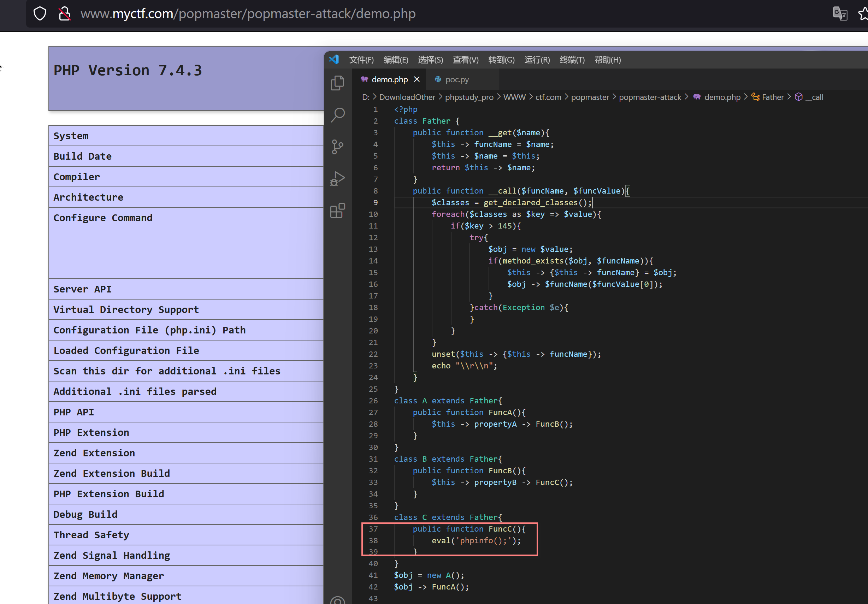Screen dimensions: 868x604
Task: Click the PHP elephant icon on demo.php tab
Action: (364, 79)
